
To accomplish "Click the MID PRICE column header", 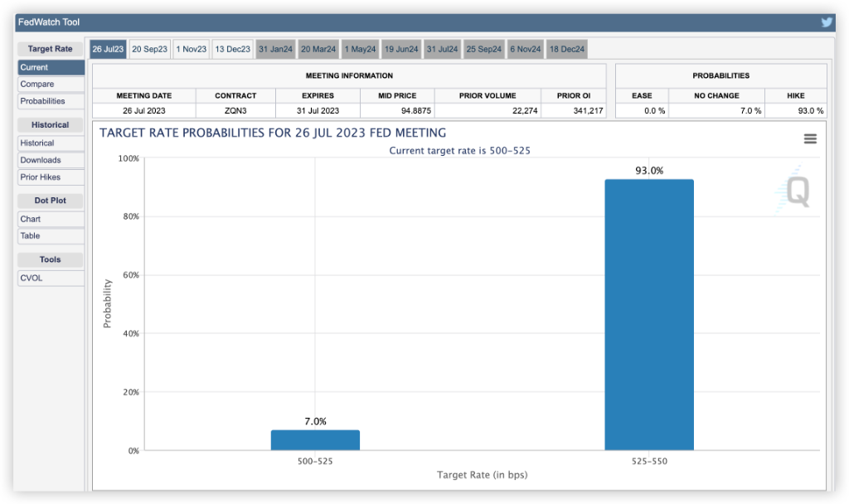I will point(397,96).
